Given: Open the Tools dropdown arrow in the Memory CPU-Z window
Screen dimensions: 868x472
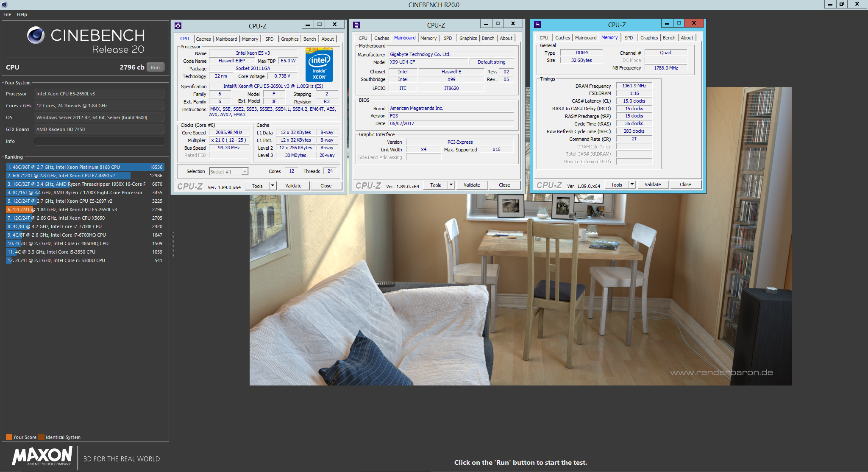Looking at the screenshot, I should pyautogui.click(x=632, y=184).
